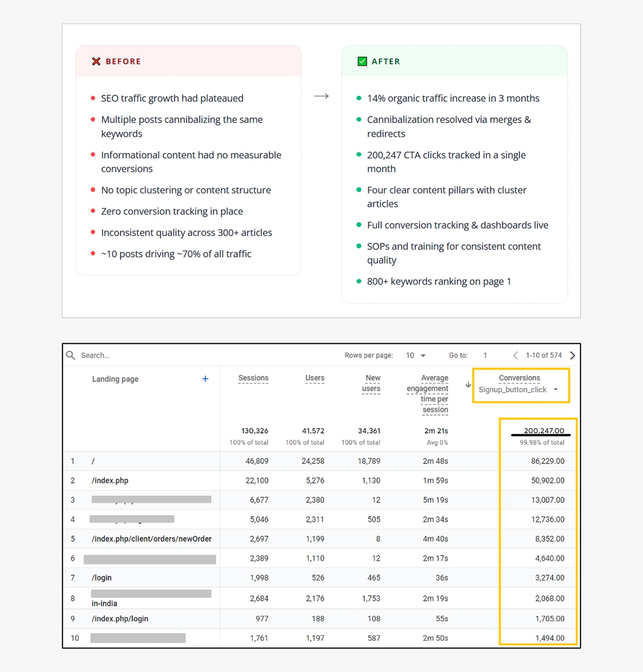The image size is (643, 672).
Task: Click the arrow between Before and After
Action: tap(321, 96)
